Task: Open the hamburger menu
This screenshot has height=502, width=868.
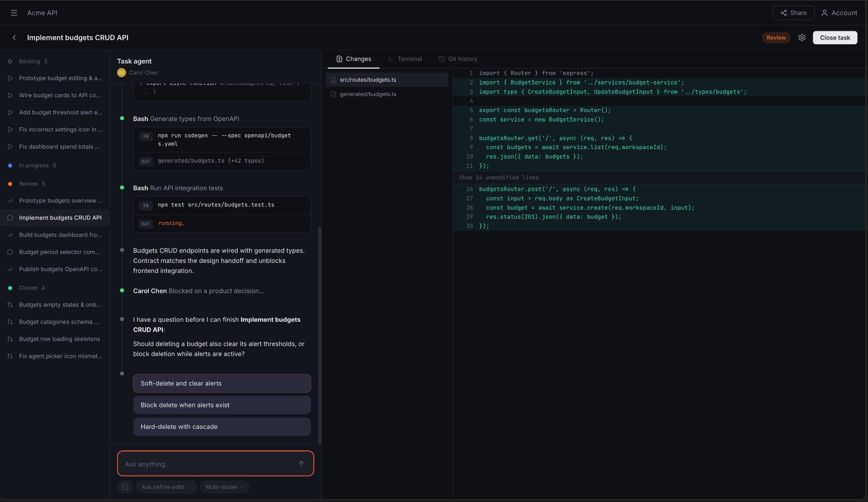Action: coord(14,13)
